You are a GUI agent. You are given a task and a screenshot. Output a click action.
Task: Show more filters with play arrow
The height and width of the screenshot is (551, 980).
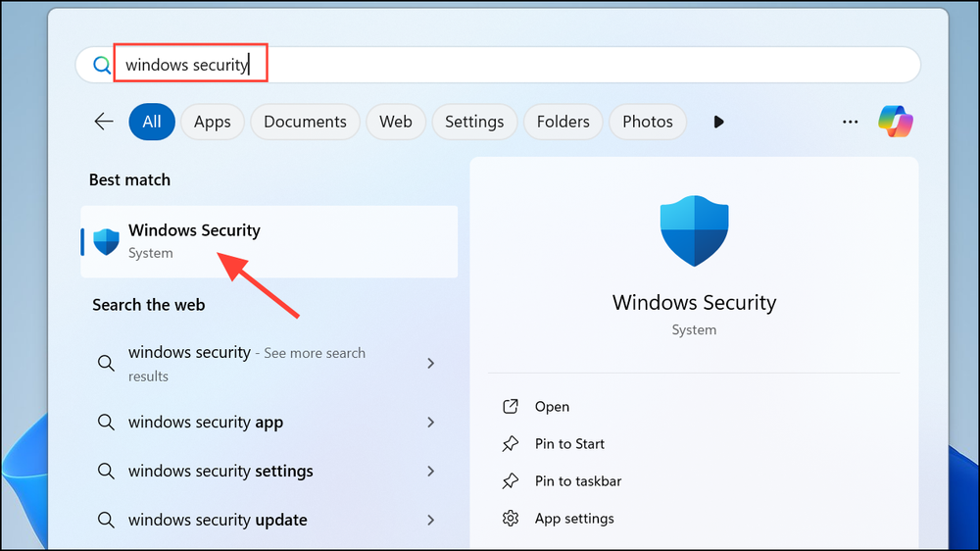718,122
